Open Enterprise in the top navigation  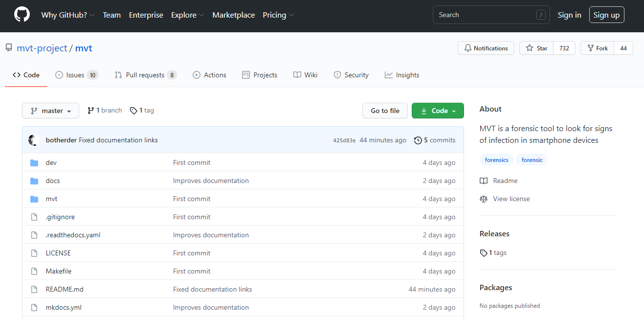pos(146,15)
